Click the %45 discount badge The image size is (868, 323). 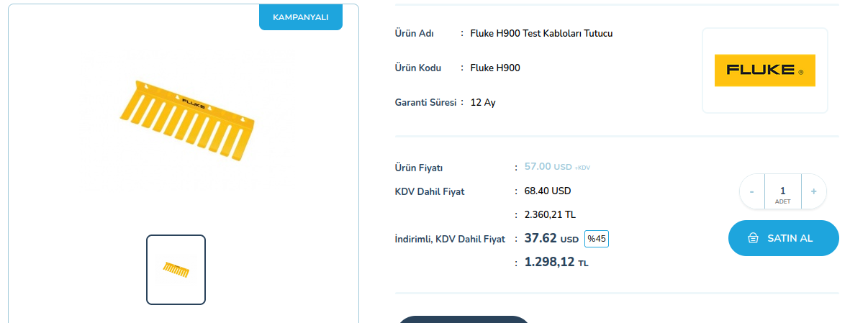point(597,239)
